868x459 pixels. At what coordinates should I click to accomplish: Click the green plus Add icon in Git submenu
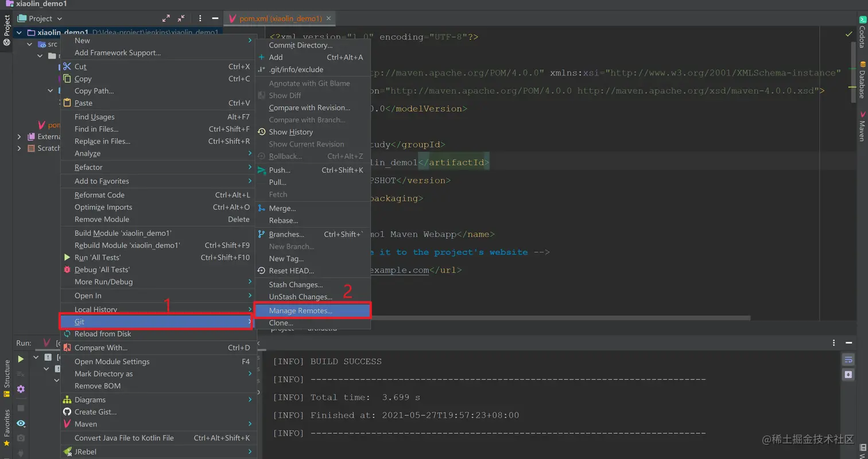point(262,57)
